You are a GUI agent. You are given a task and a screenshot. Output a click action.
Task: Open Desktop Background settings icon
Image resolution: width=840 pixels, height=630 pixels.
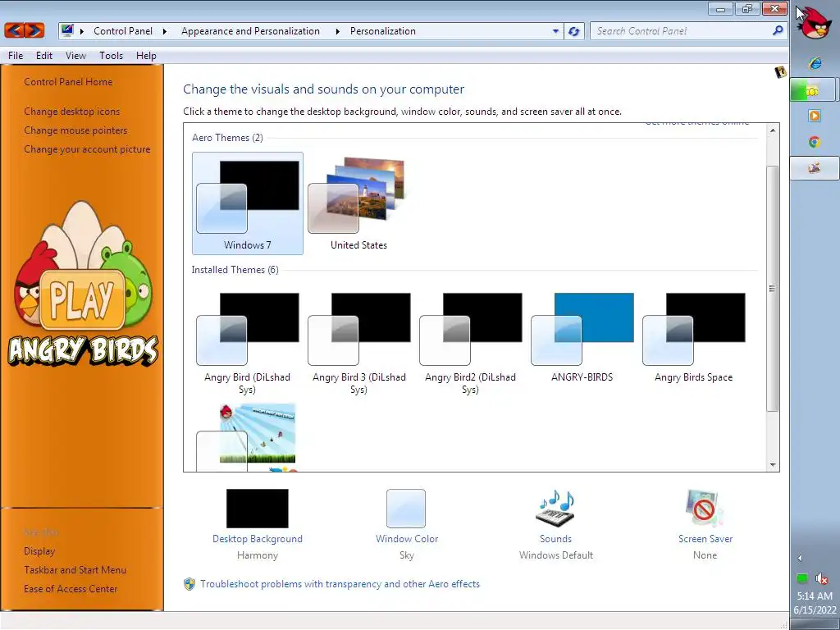click(257, 508)
